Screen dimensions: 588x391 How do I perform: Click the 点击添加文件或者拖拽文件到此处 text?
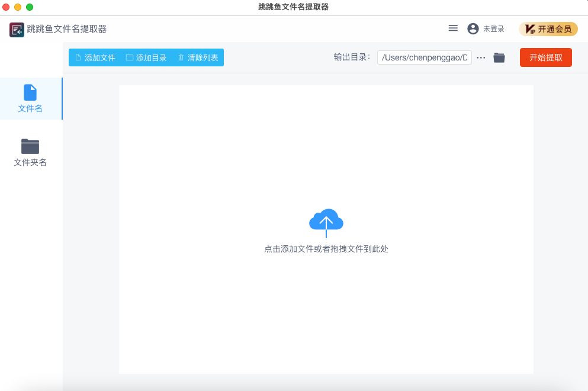coord(326,249)
